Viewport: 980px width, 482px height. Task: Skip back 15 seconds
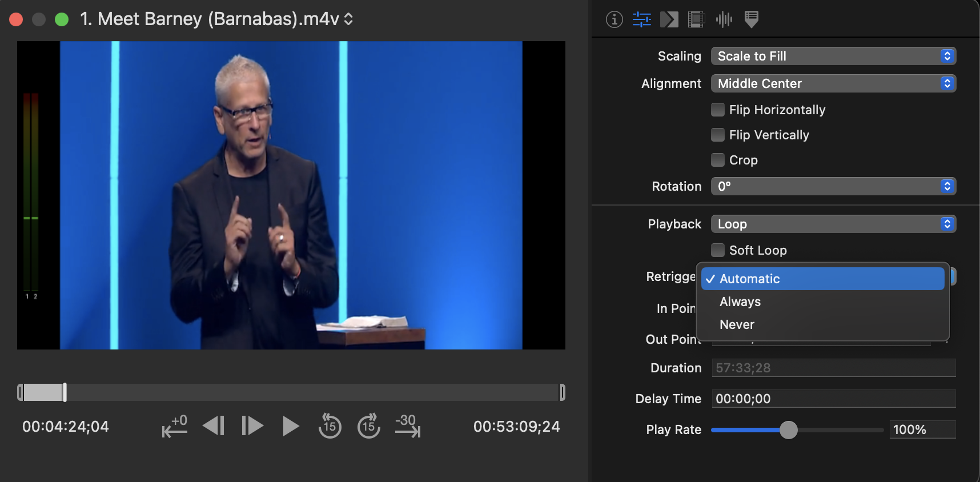330,425
